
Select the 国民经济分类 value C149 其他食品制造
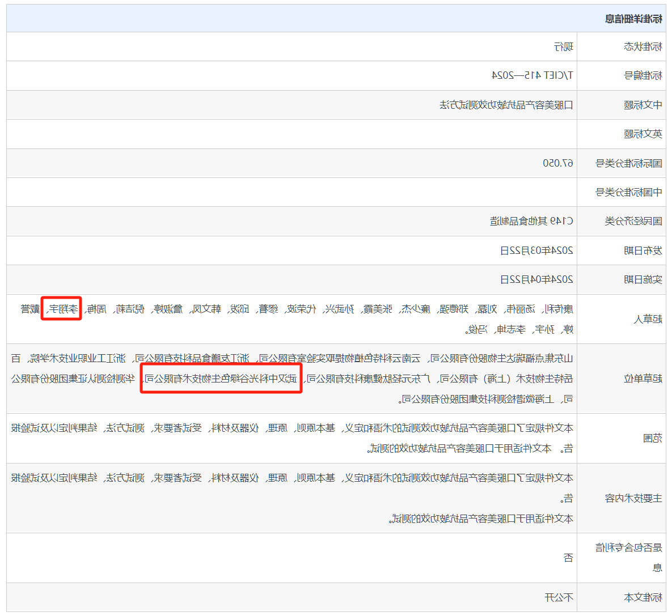pyautogui.click(x=531, y=222)
